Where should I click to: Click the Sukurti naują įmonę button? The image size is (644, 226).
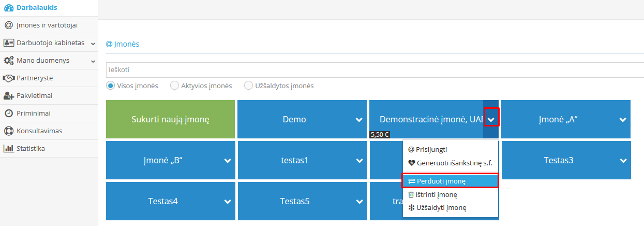pos(170,119)
